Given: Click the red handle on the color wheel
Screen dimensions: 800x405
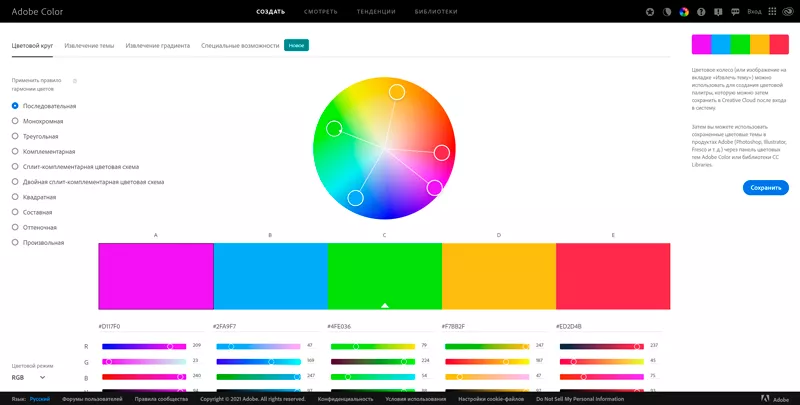Looking at the screenshot, I should pyautogui.click(x=442, y=153).
